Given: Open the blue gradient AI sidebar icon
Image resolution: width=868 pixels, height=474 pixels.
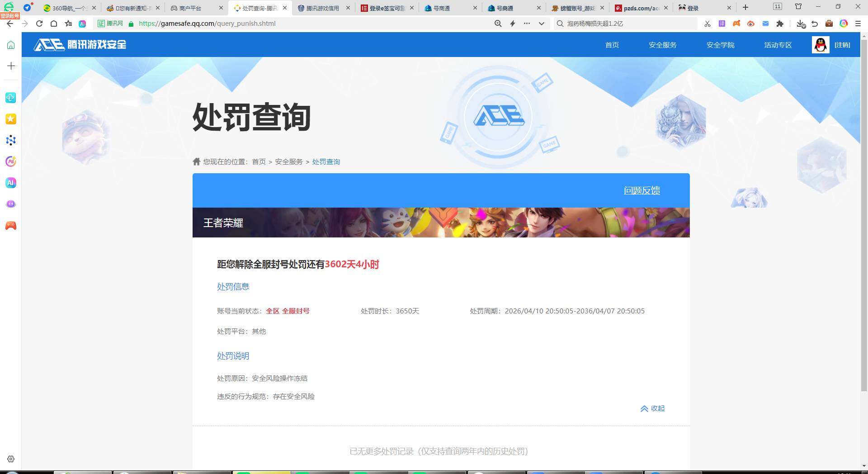Looking at the screenshot, I should coord(11,183).
